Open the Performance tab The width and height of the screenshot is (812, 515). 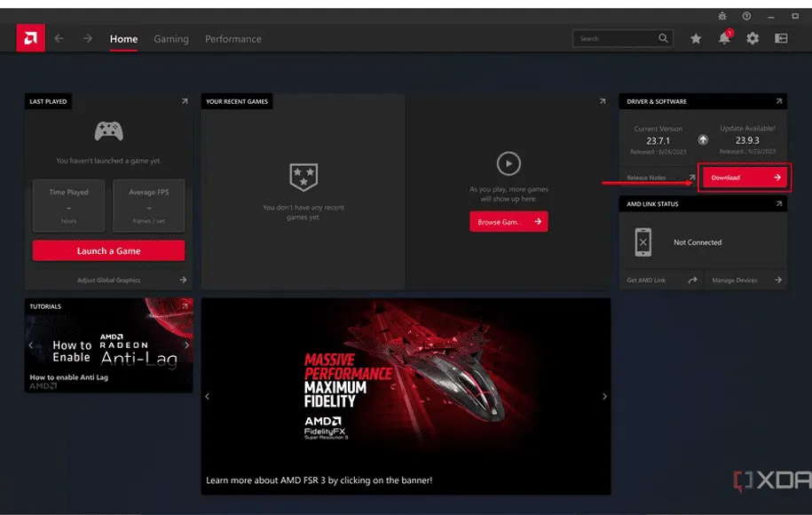[233, 39]
